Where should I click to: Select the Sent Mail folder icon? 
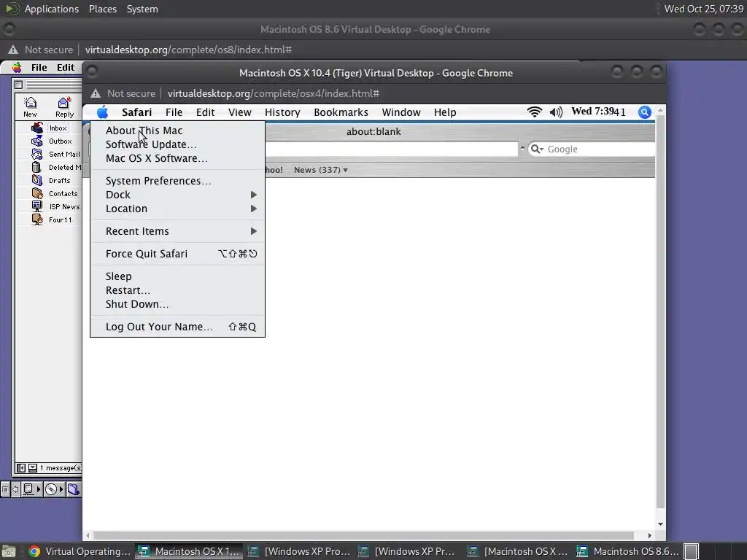[x=37, y=155]
